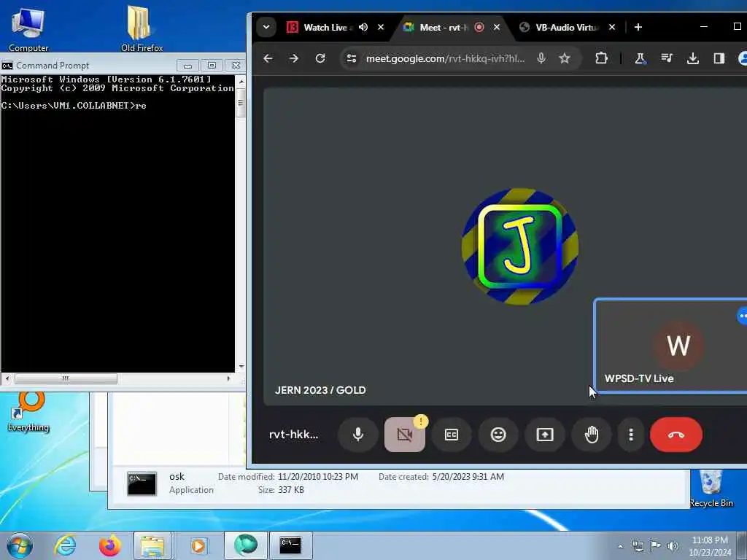Viewport: 747px width, 560px height.
Task: Select the WPSD-TV Live self-view tile
Action: (x=671, y=345)
